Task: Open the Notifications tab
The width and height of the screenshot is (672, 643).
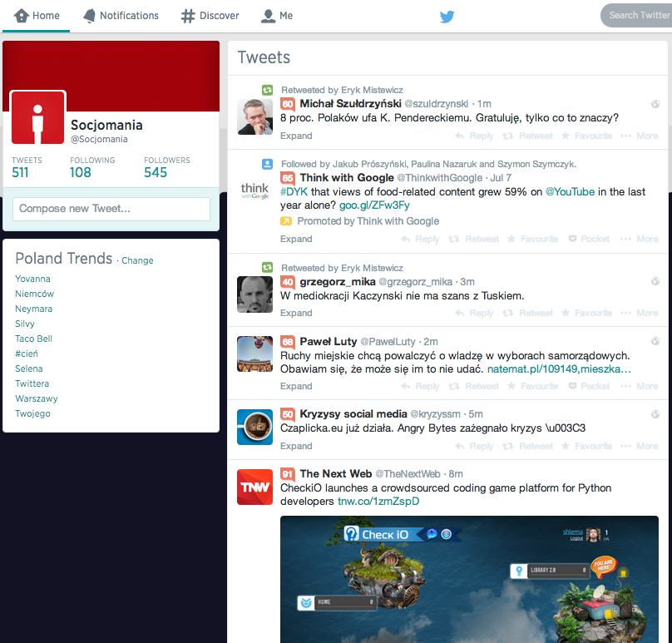Action: pyautogui.click(x=121, y=16)
